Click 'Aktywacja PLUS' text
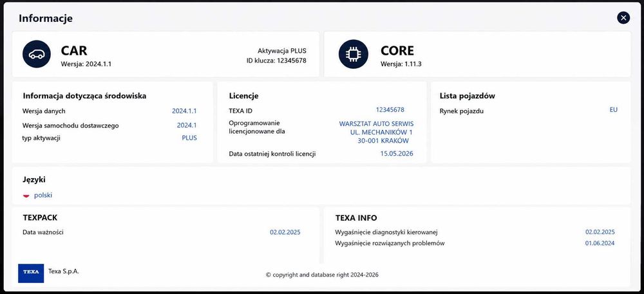 [282, 51]
